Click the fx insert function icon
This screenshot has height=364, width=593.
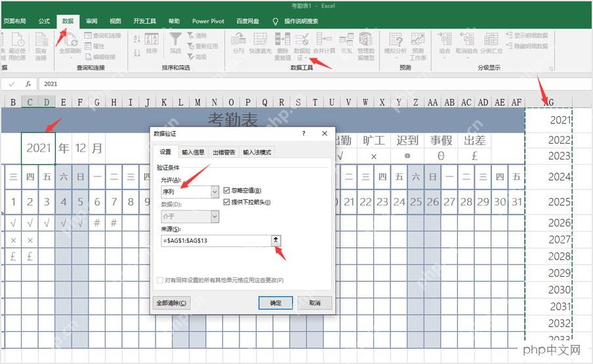pos(28,84)
